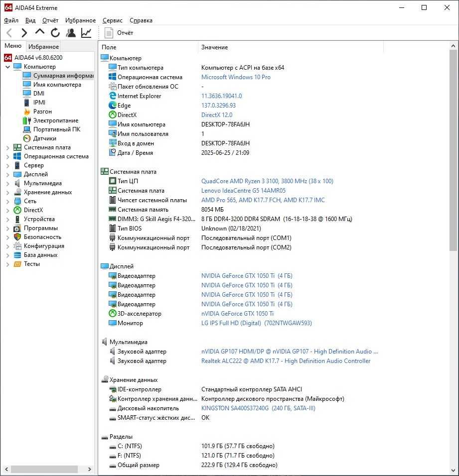Expand the Тесты tree node

point(8,264)
